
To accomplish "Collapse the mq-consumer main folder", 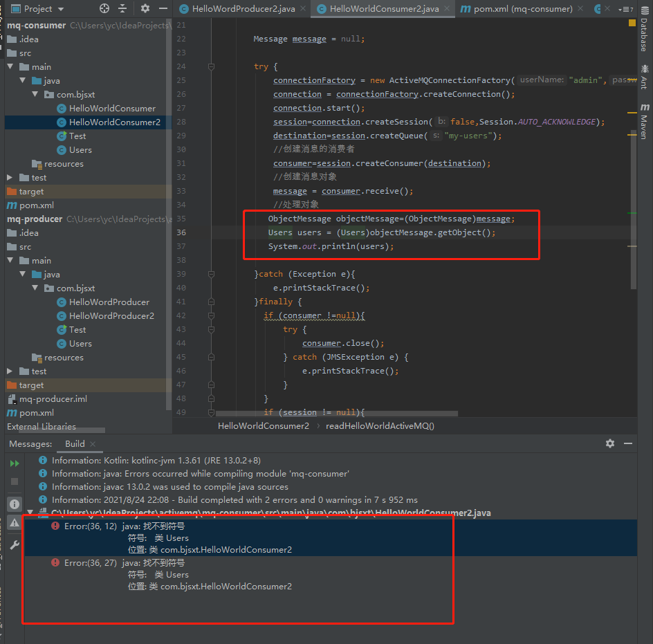I will tap(10, 66).
